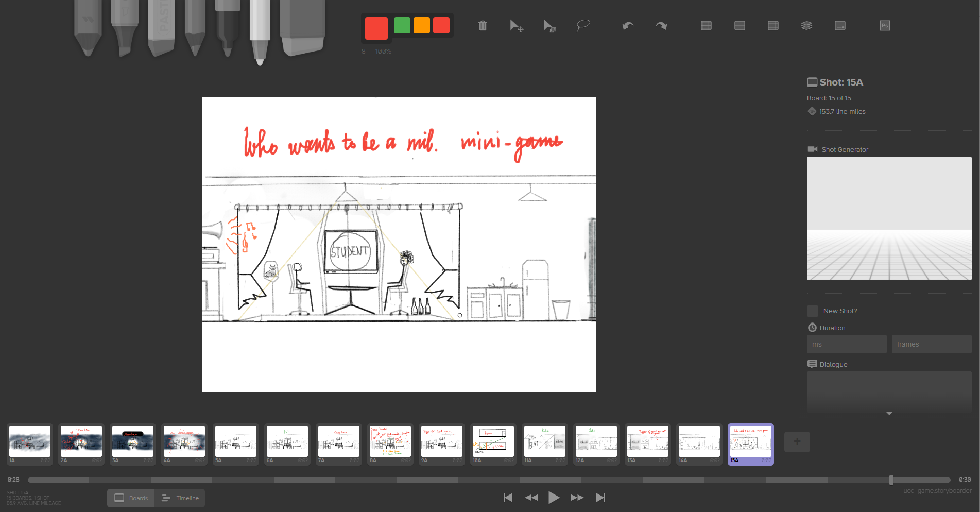Image resolution: width=980 pixels, height=512 pixels.
Task: Click the Shot 15A monitor icon
Action: click(x=812, y=82)
